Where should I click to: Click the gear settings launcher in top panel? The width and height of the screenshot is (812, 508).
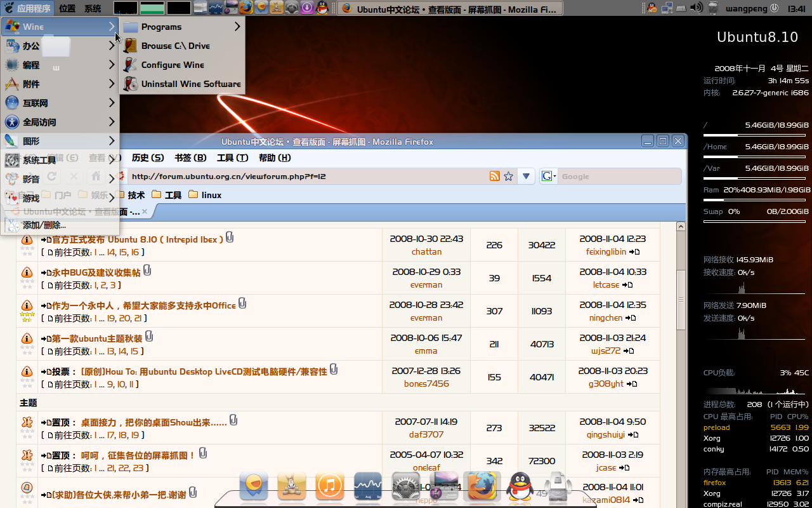[x=292, y=8]
